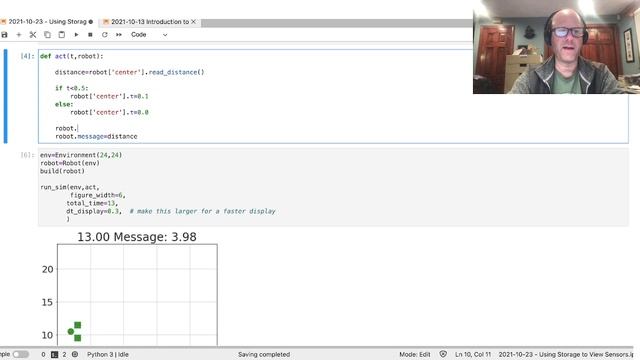Image resolution: width=640 pixels, height=360 pixels.
Task: Click the webcam video overlay
Action: [556, 47]
